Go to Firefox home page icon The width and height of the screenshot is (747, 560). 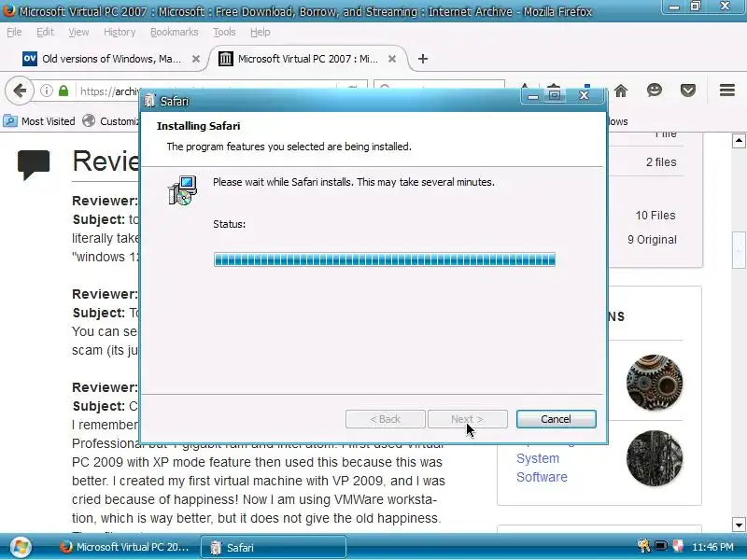620,91
